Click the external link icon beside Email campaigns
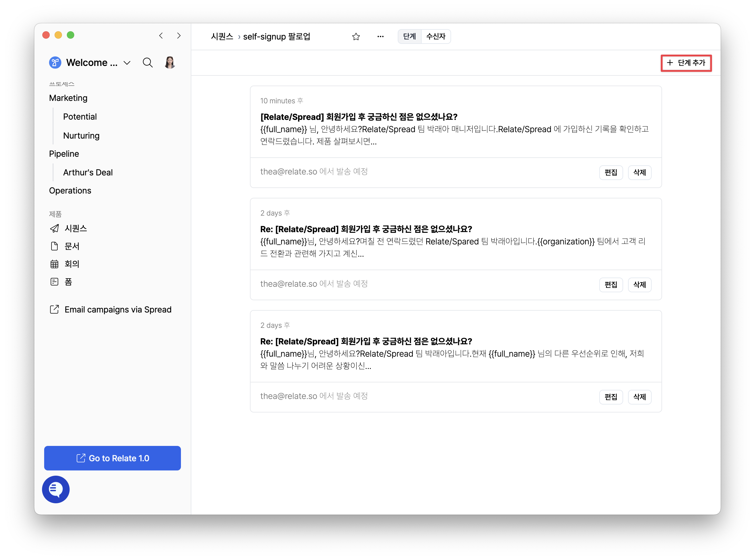Viewport: 755px width, 560px height. click(54, 309)
